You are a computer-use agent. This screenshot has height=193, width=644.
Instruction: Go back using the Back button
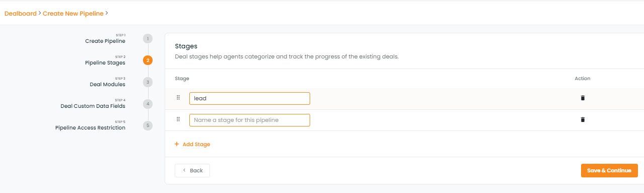(x=192, y=170)
